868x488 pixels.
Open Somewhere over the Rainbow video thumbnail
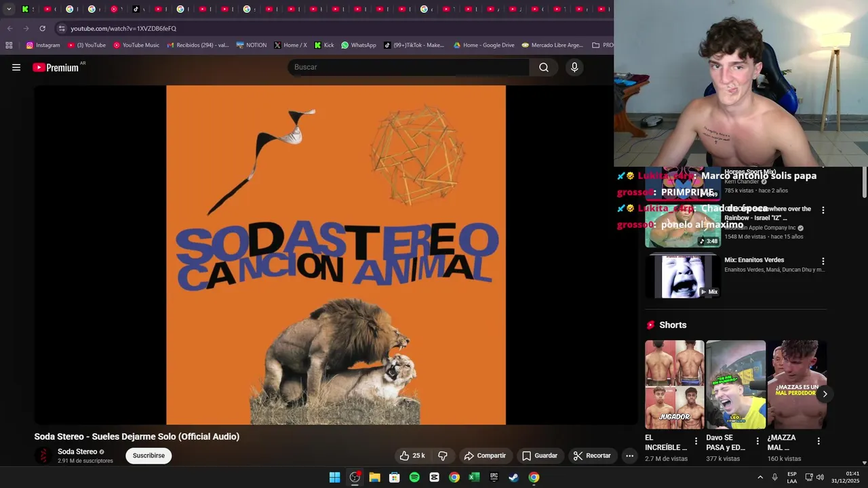point(683,226)
